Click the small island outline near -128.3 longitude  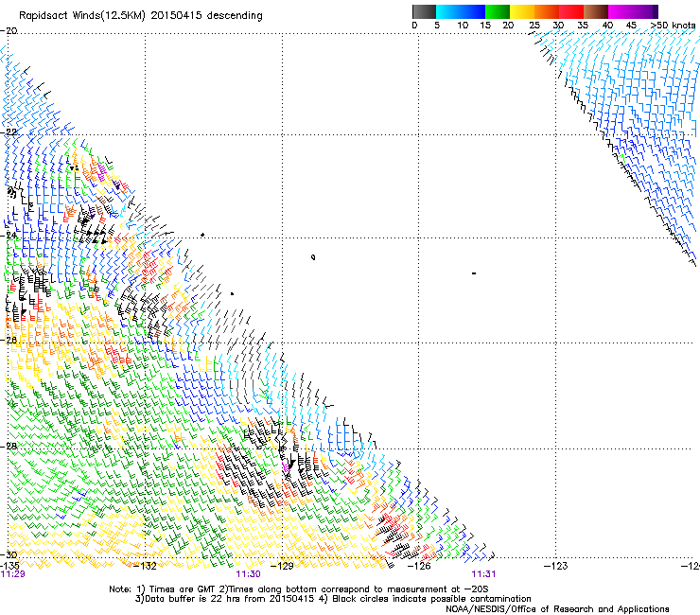tap(313, 257)
